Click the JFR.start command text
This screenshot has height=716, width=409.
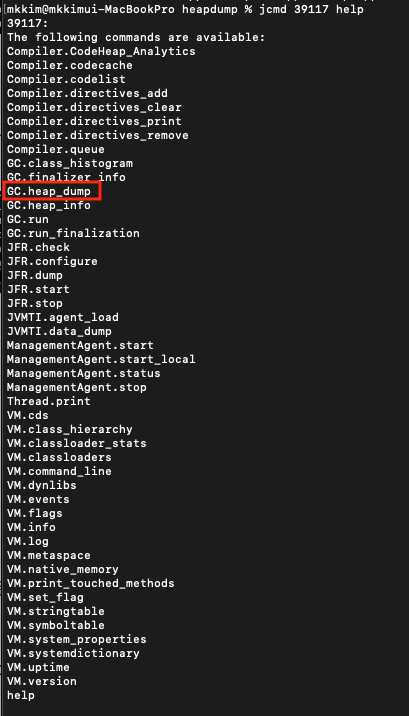38,290
